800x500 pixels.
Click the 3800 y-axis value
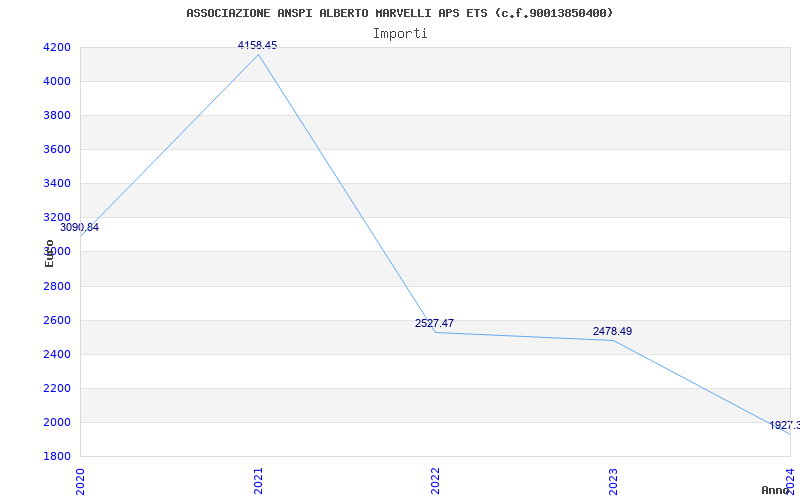[57, 115]
